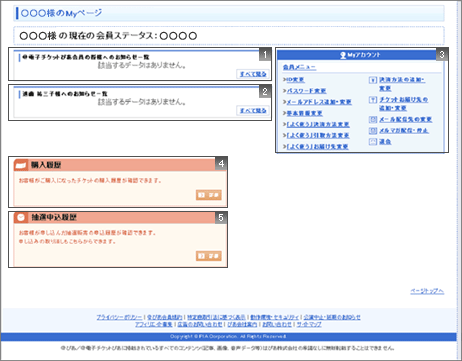
Task: Click すべて見る in the first notice box
Action: coord(253,74)
